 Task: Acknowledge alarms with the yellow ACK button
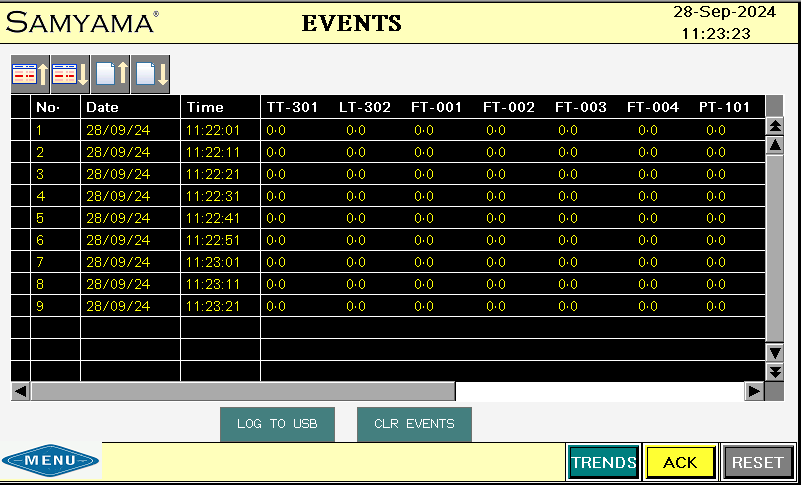coord(680,462)
